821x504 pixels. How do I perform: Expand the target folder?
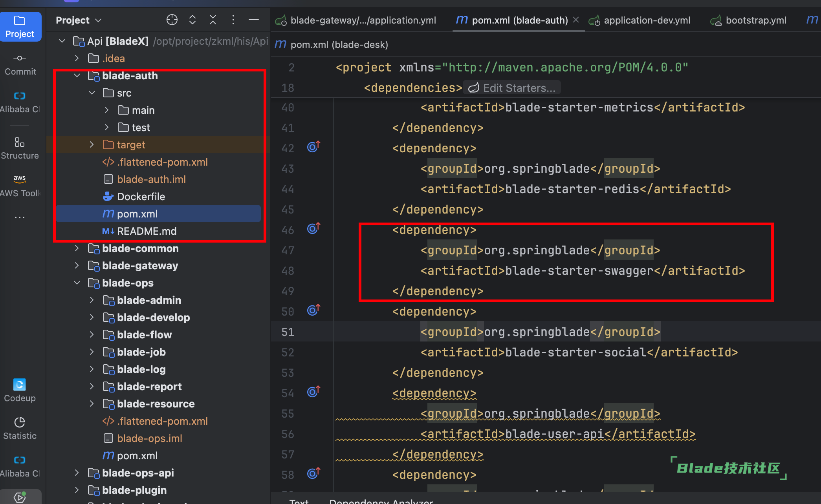click(92, 144)
